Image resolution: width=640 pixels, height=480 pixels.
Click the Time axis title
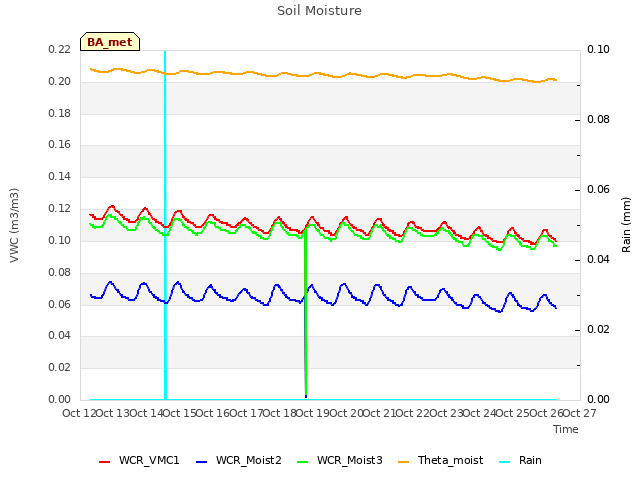click(x=566, y=429)
